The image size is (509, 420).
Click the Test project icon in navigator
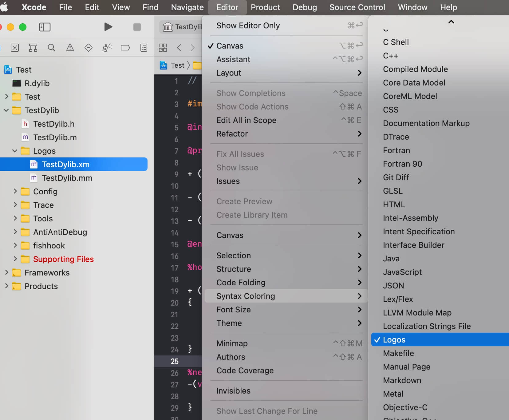click(8, 70)
